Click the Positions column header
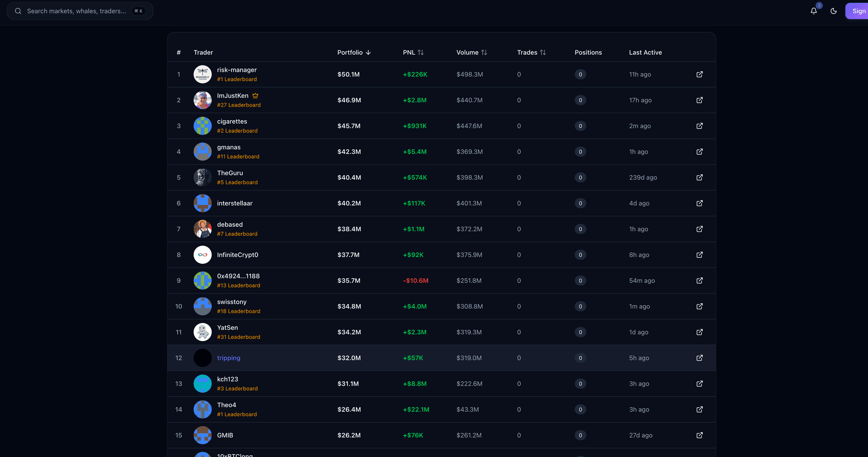This screenshot has width=868, height=457. point(588,52)
